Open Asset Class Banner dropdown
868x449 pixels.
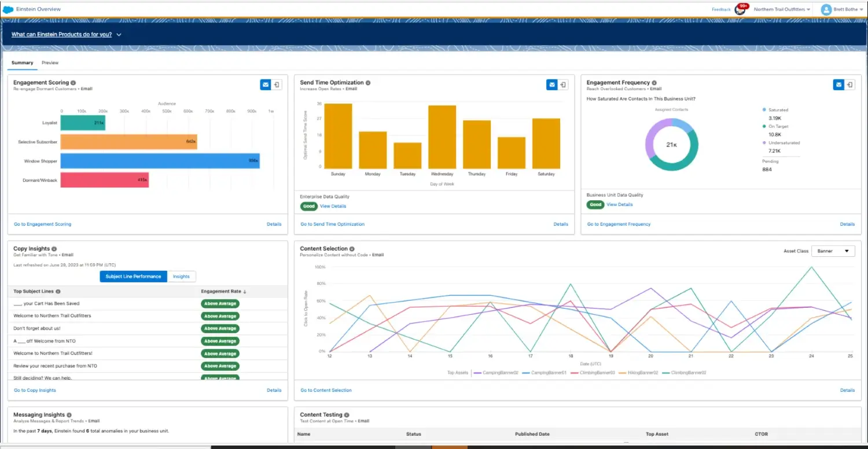pos(833,251)
